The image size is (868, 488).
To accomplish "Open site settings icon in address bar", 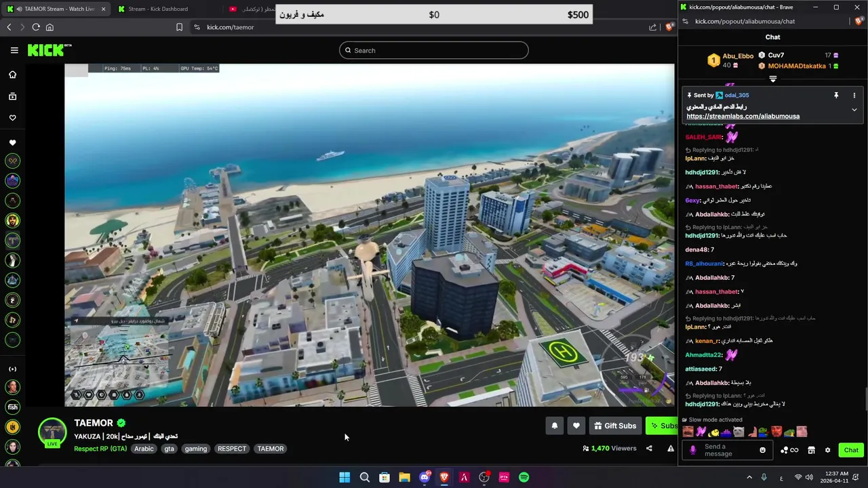I will point(197,27).
